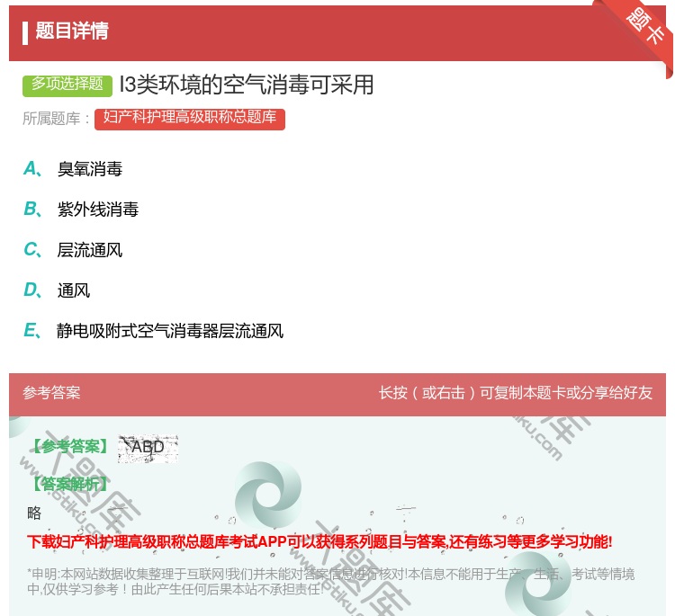This screenshot has width=675, height=616.
Task: Select option C 层流通风
Action: pos(73,249)
